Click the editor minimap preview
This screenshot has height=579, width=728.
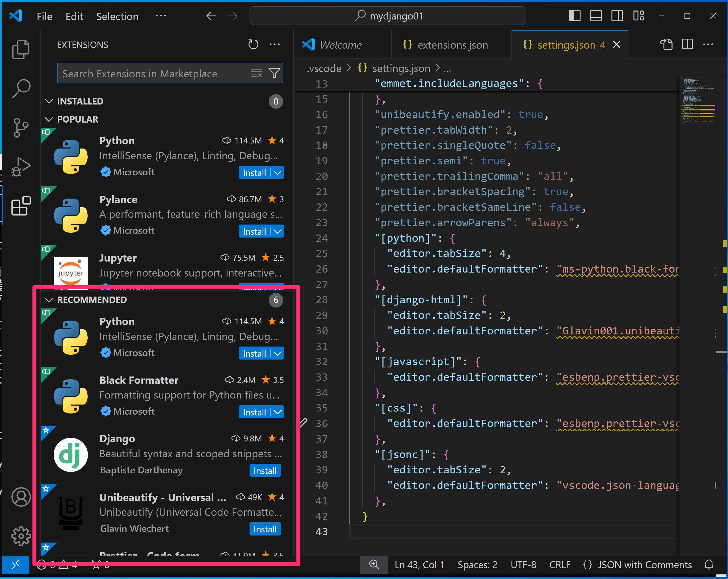coord(697,100)
